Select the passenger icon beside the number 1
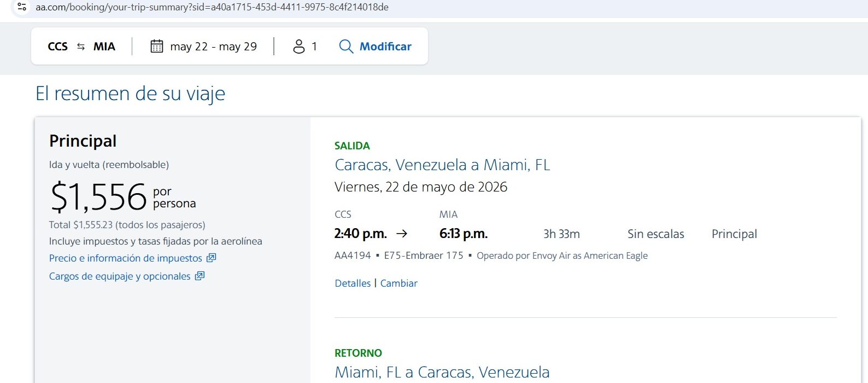The image size is (868, 383). [299, 47]
